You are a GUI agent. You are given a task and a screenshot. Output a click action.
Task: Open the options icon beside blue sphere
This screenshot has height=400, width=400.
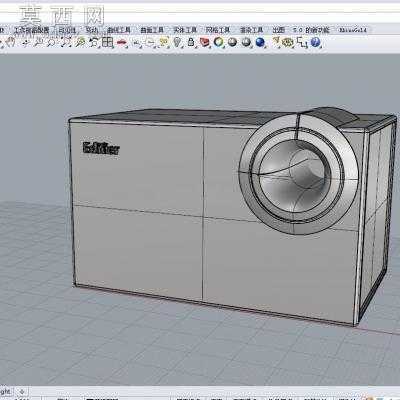(275, 42)
